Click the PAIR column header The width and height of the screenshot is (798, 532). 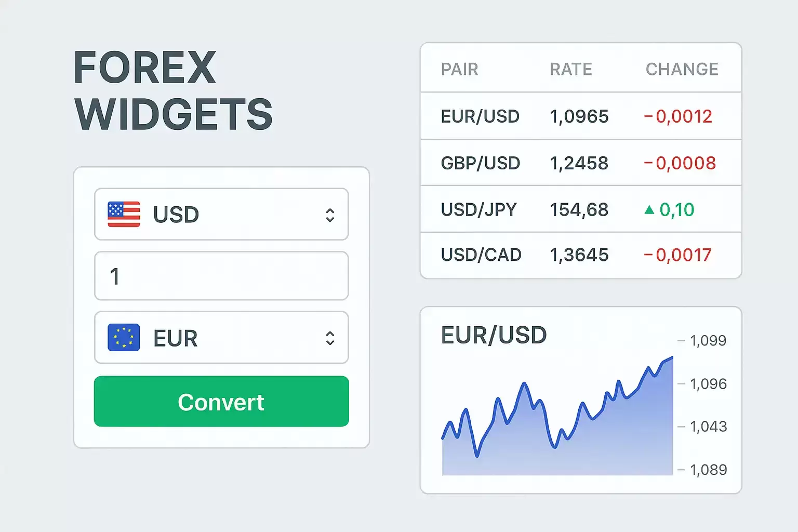click(x=459, y=69)
